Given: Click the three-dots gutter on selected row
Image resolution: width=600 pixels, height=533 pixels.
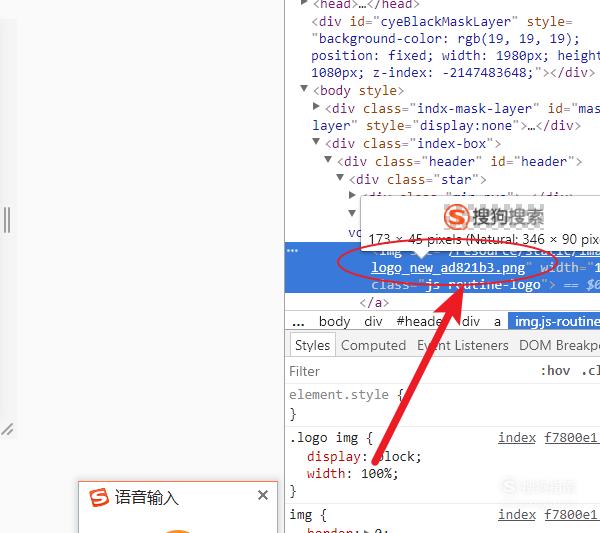Looking at the screenshot, I should (292, 251).
